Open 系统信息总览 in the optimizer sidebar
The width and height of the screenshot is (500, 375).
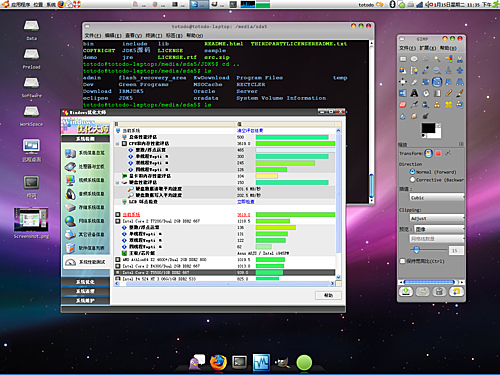tap(85, 153)
